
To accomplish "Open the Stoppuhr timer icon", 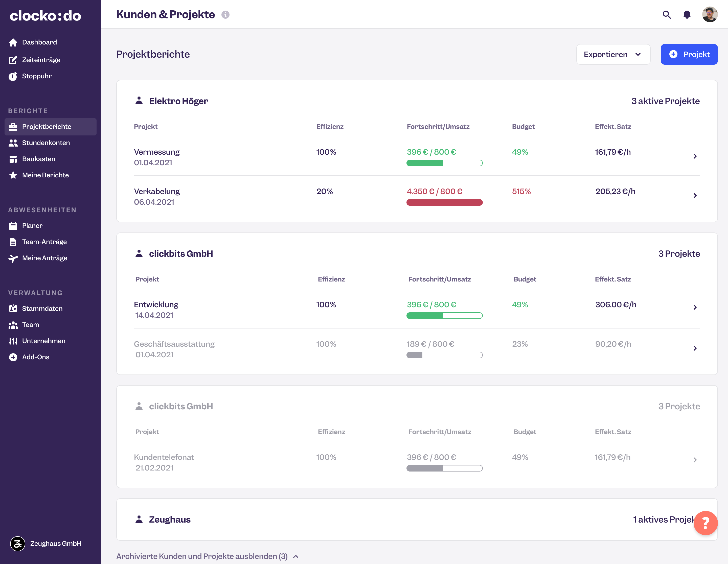I will pos(13,76).
